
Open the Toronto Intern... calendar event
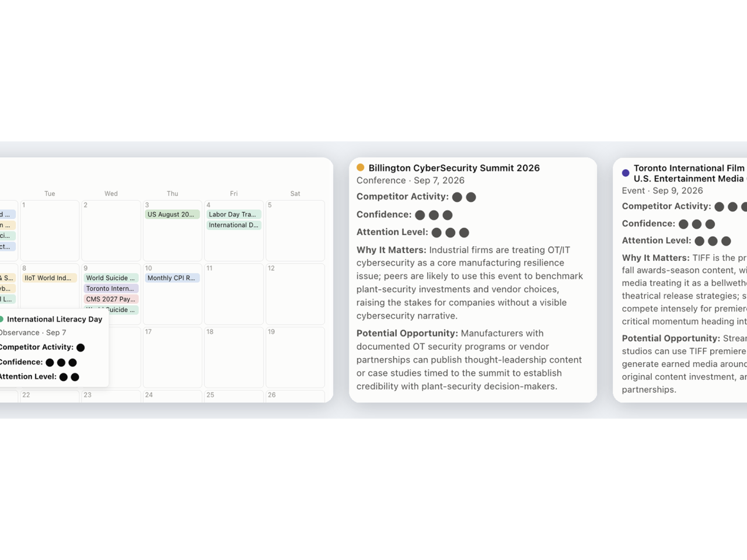click(111, 289)
